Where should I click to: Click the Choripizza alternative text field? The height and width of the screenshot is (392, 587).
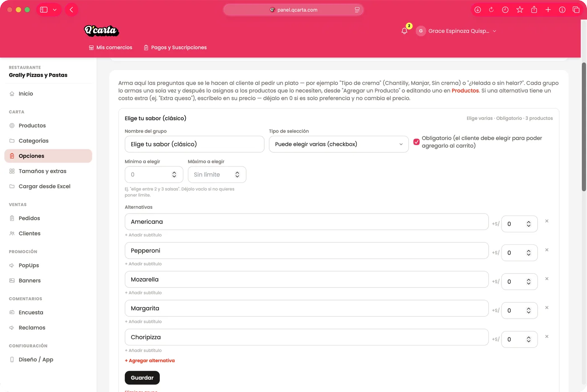tap(306, 337)
